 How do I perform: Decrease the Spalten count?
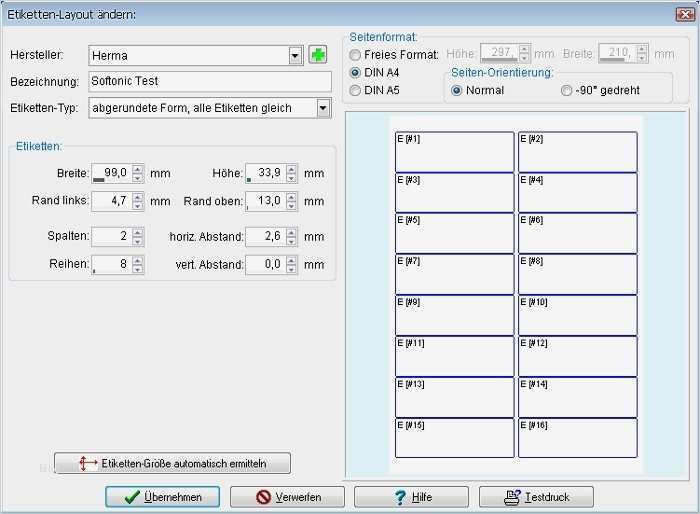point(138,242)
